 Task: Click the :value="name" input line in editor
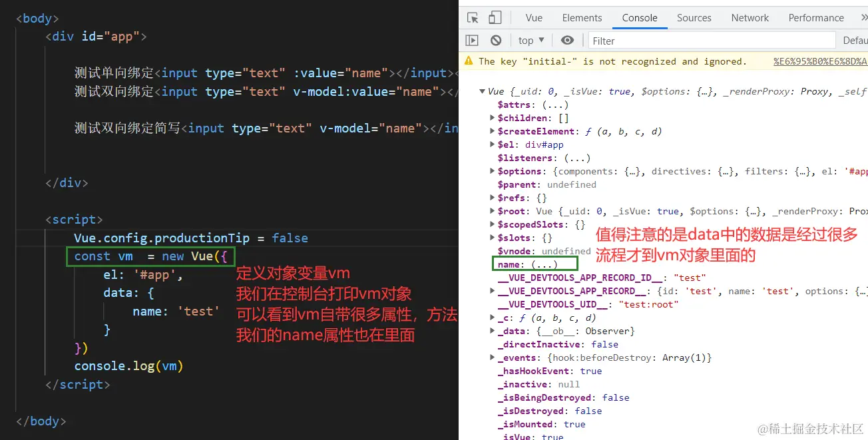pyautogui.click(x=266, y=73)
